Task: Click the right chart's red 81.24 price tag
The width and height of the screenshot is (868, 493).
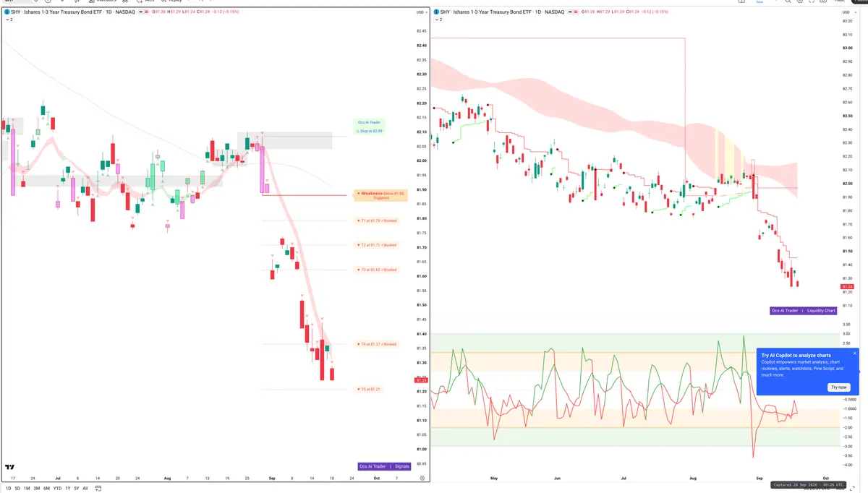Action: pyautogui.click(x=847, y=287)
